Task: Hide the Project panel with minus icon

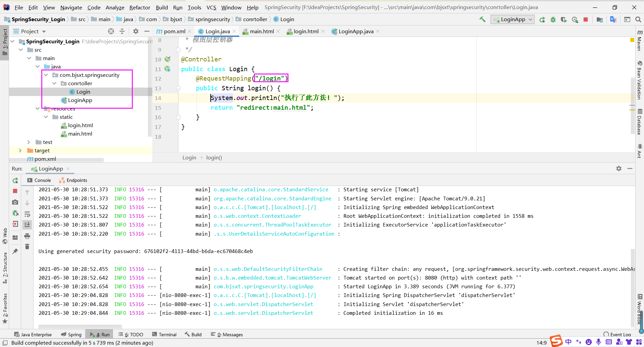Action: 147,31
